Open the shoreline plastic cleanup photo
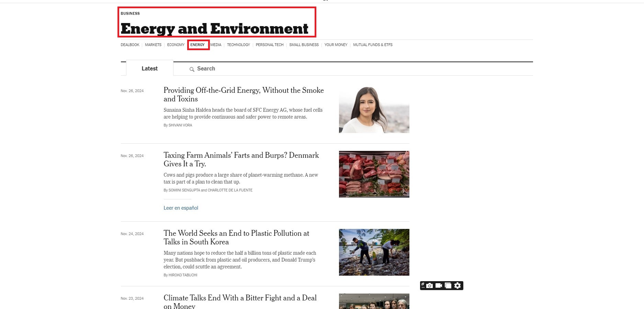This screenshot has height=309, width=644. [374, 252]
